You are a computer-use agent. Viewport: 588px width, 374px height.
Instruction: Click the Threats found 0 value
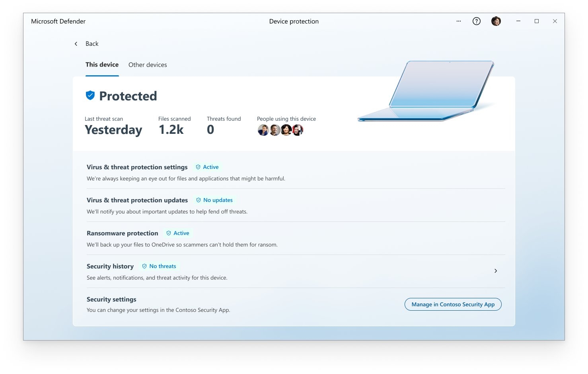pos(210,129)
